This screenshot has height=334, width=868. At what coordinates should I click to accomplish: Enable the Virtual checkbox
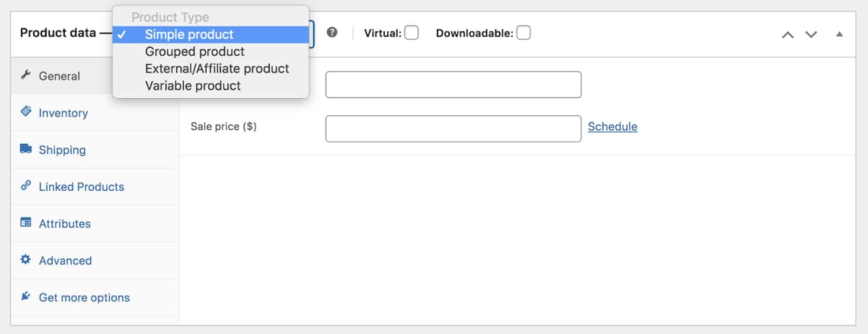[411, 33]
